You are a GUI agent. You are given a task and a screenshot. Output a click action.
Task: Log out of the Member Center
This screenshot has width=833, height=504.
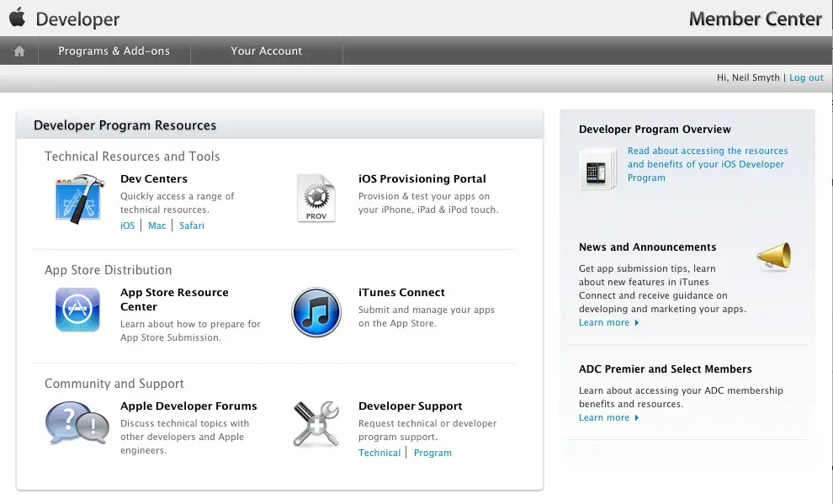806,77
